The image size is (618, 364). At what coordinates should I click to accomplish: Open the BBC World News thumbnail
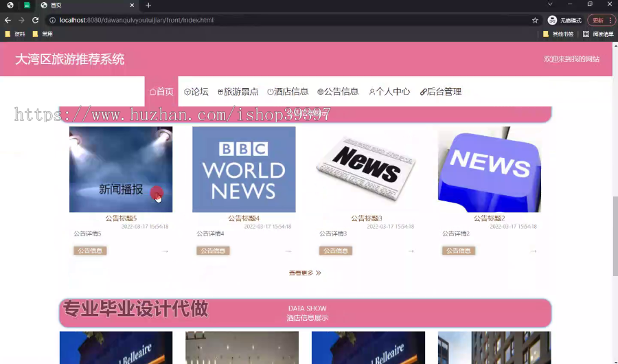click(x=244, y=169)
